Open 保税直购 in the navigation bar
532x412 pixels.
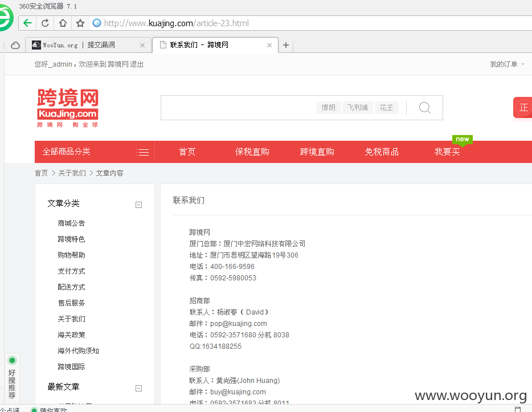point(252,152)
